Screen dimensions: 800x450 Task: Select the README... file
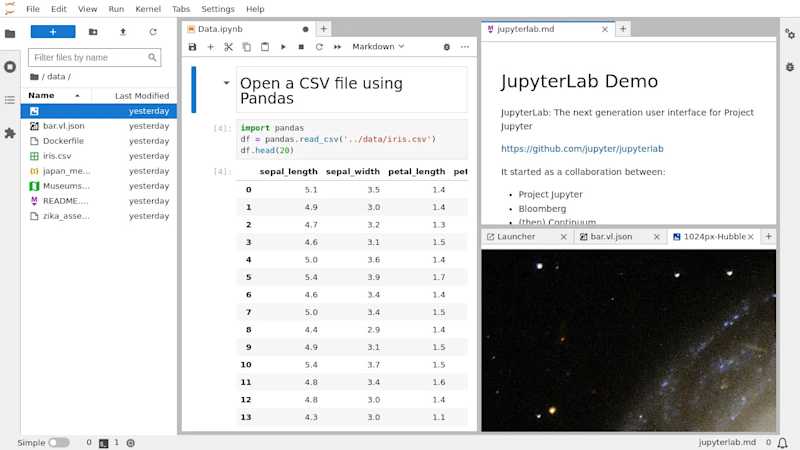99,201
